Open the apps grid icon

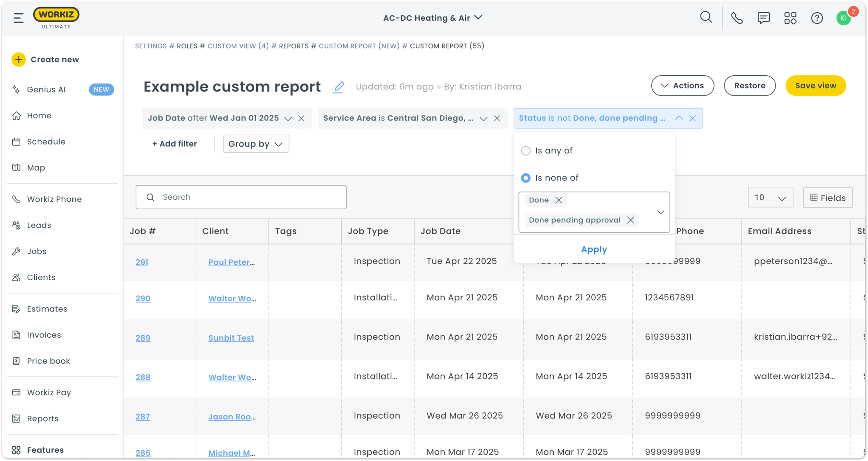click(790, 18)
